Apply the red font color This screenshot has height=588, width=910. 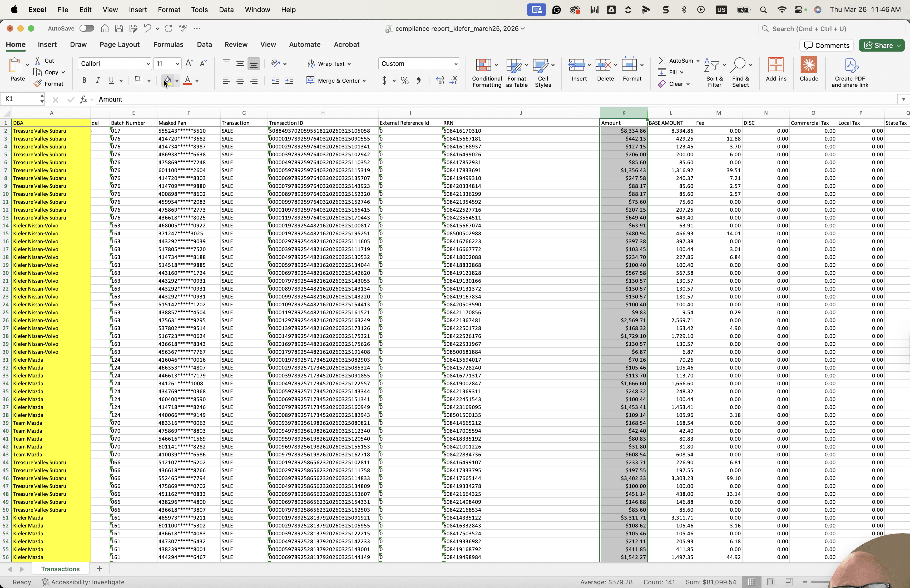tap(187, 81)
